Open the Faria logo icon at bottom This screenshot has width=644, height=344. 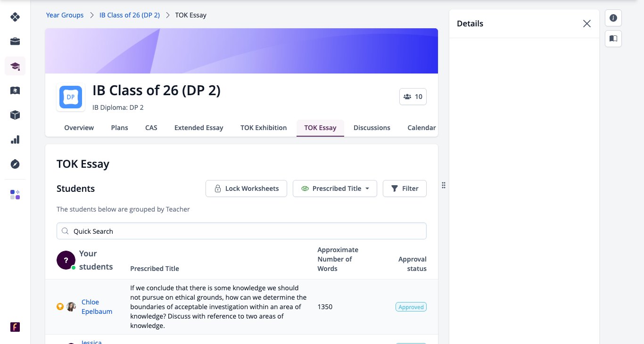click(15, 327)
